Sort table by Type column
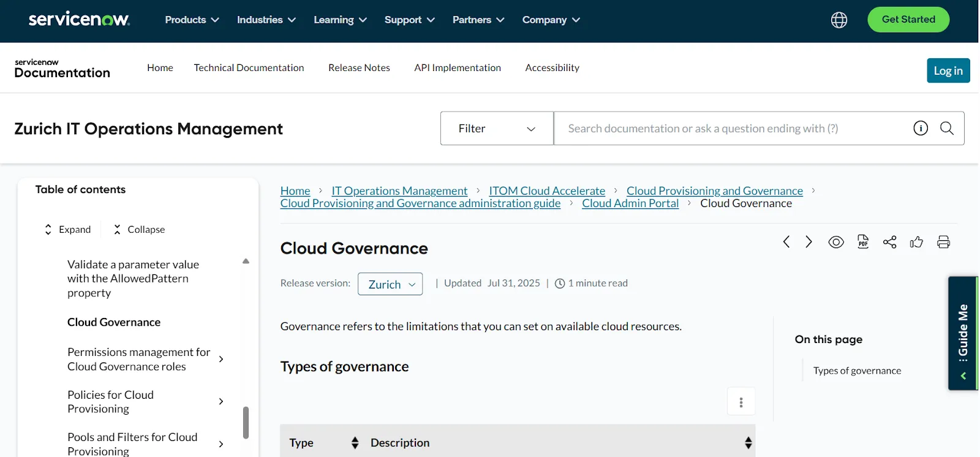This screenshot has height=457, width=980. coord(355,443)
